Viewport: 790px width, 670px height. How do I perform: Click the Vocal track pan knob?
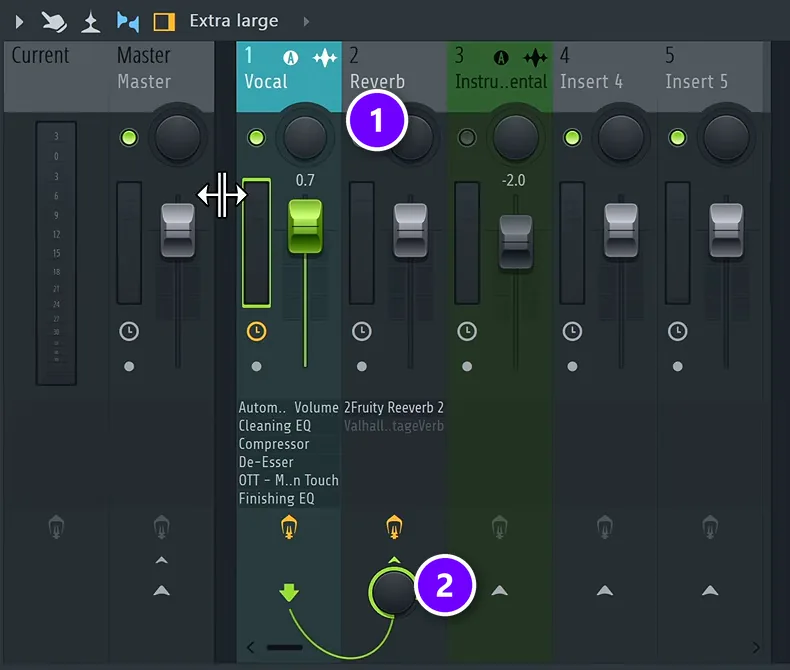(x=305, y=137)
